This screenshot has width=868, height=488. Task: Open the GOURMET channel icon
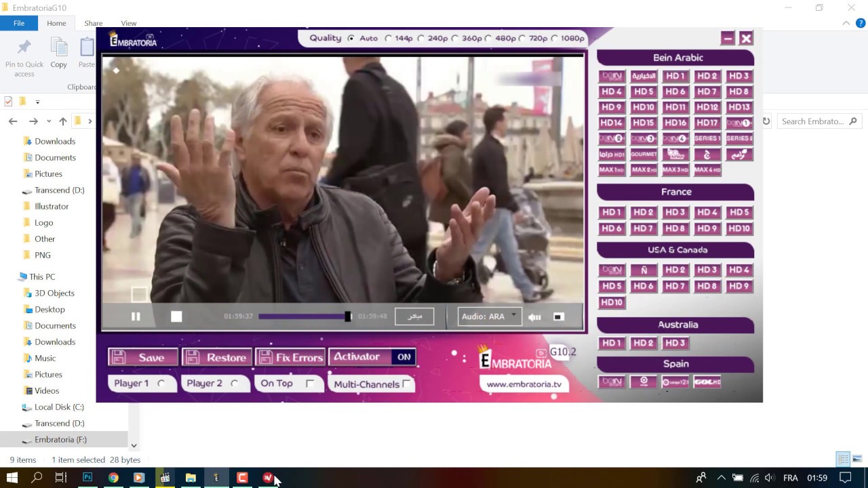tap(644, 155)
